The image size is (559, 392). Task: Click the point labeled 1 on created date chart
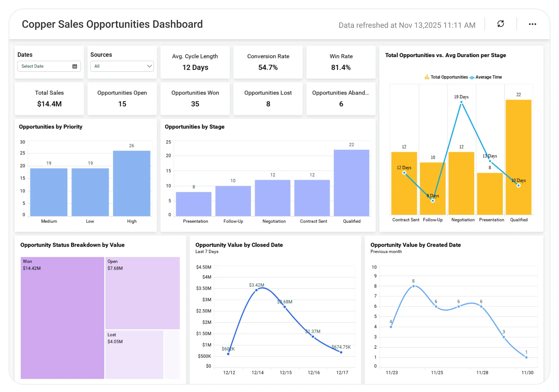click(x=526, y=357)
